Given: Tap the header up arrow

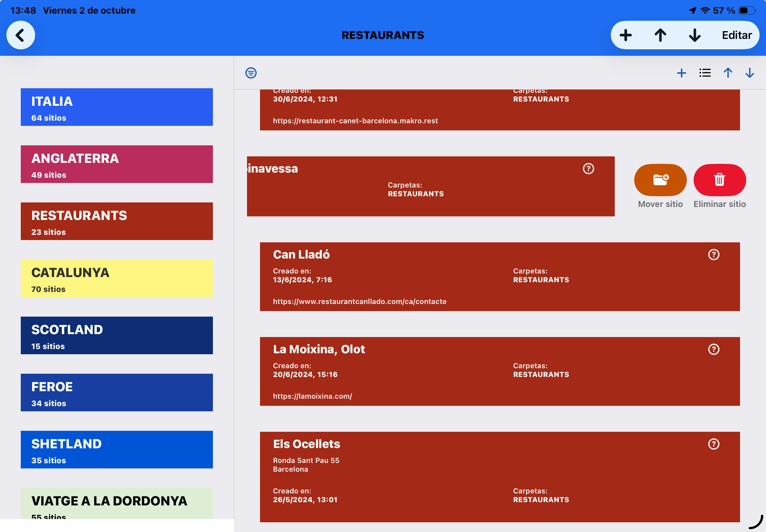Looking at the screenshot, I should (660, 35).
